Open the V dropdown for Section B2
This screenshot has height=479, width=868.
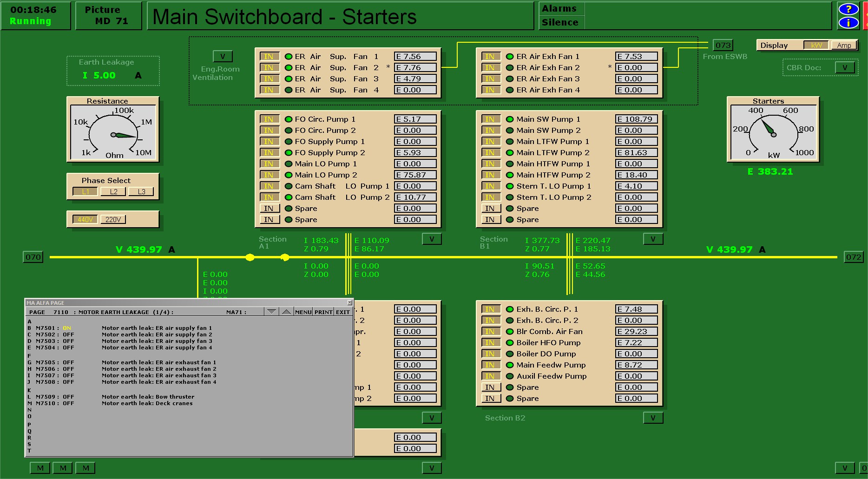(653, 418)
